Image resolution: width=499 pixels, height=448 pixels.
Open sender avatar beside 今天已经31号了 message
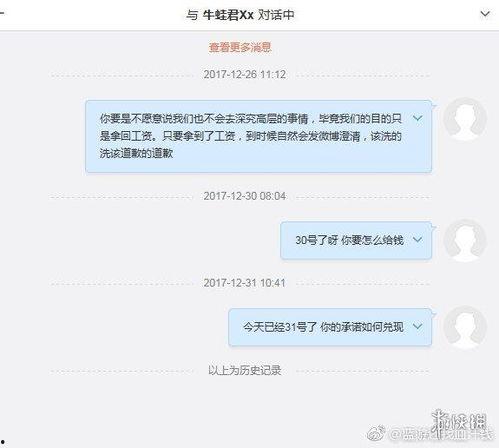(x=465, y=327)
